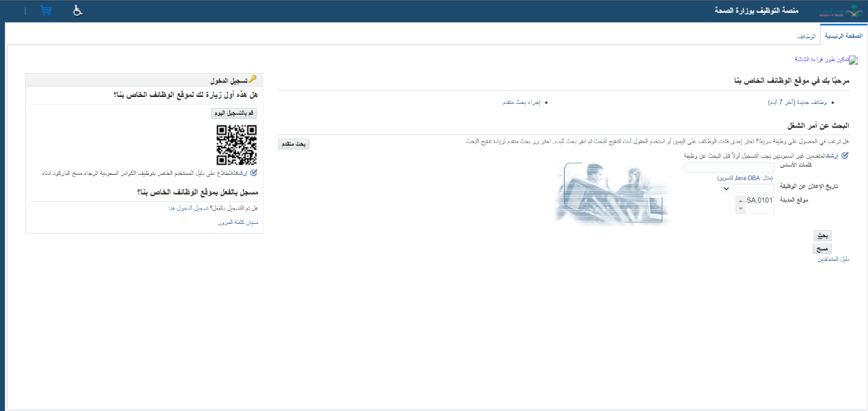Click the tip icon under the QR code
Screen dimensions: 868x411
(254, 173)
